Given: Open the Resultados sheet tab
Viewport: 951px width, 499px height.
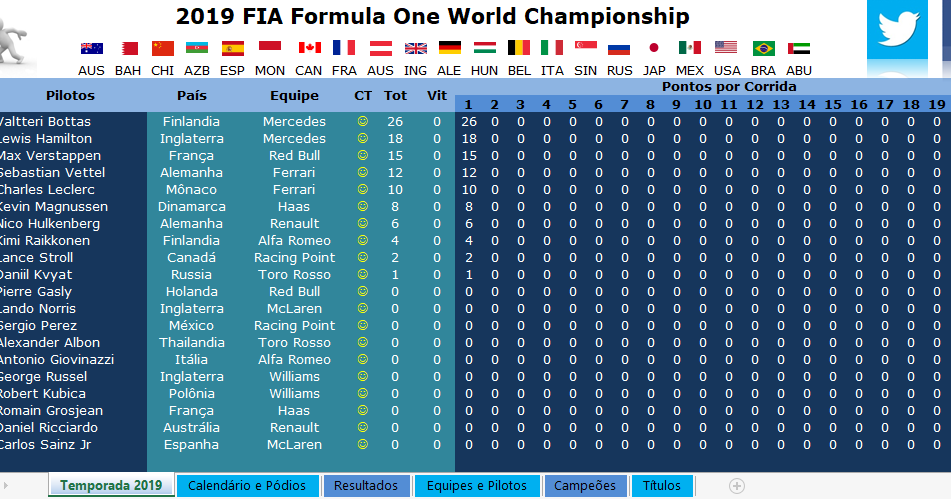Looking at the screenshot, I should (366, 486).
